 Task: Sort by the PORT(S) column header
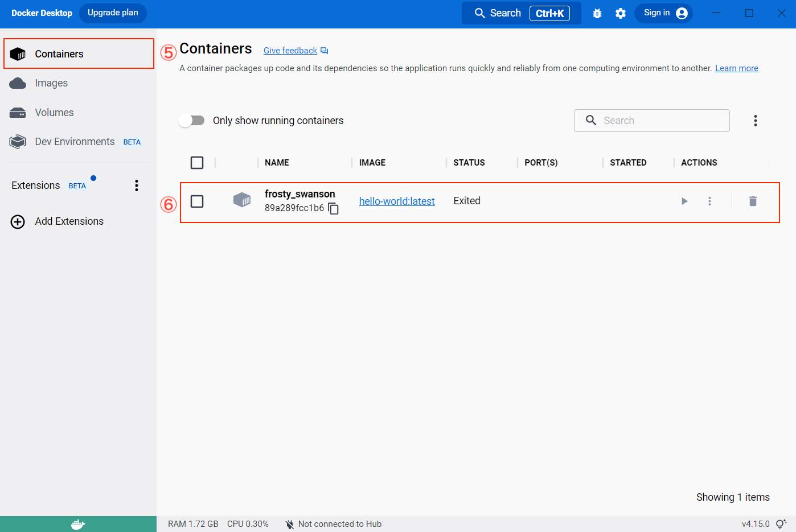(x=541, y=163)
